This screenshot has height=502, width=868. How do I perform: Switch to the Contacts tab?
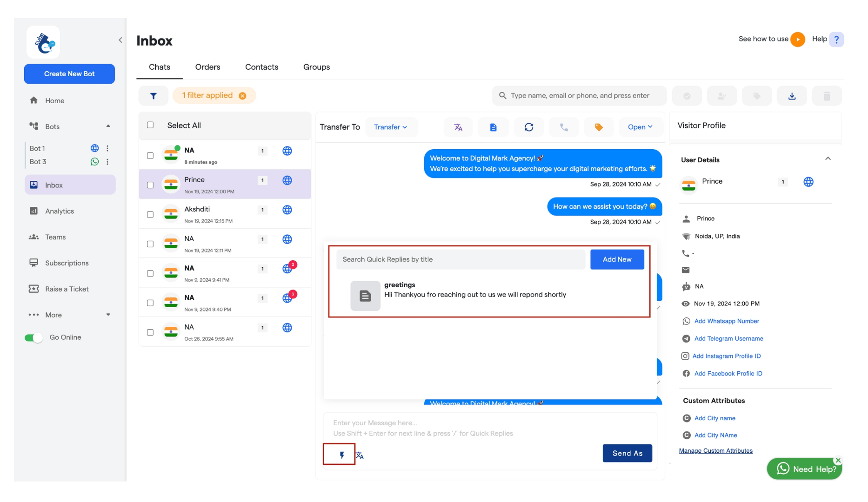261,67
